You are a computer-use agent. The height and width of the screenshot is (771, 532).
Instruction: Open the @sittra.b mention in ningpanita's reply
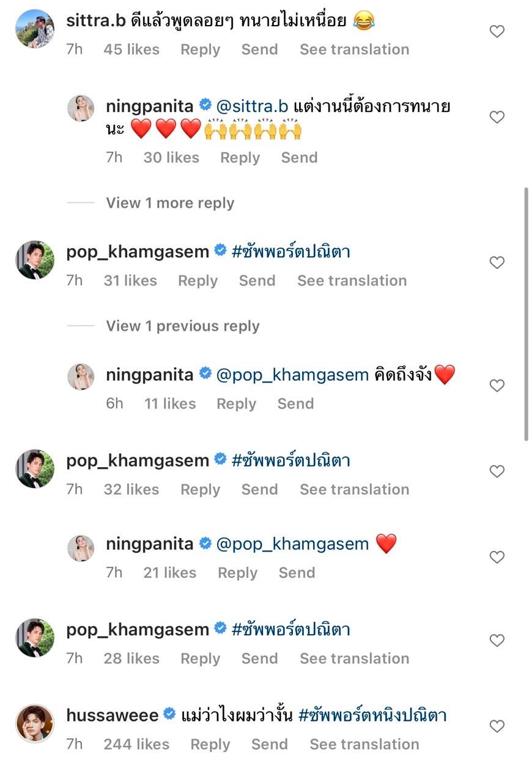[252, 106]
